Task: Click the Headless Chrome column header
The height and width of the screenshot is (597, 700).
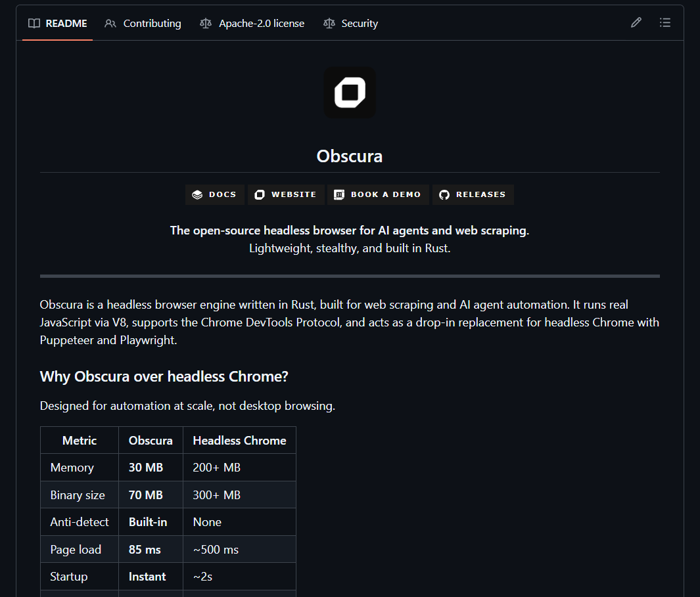Action: pyautogui.click(x=239, y=441)
